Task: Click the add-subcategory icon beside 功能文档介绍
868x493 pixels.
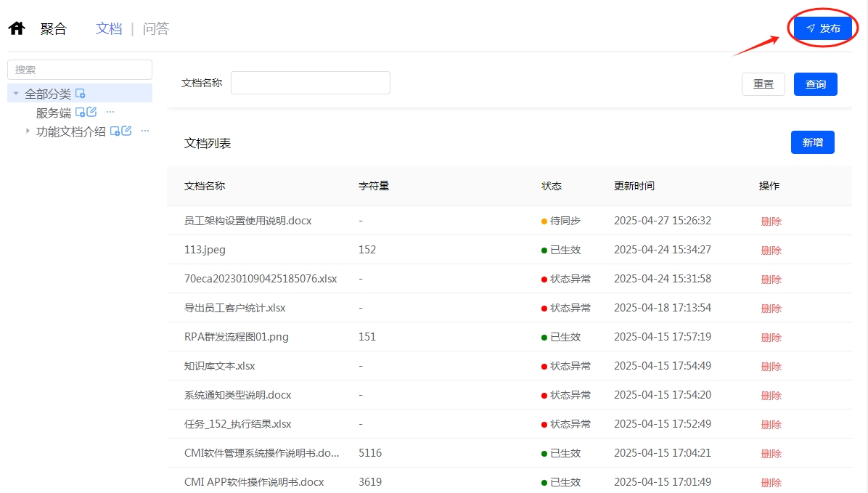Action: (116, 131)
